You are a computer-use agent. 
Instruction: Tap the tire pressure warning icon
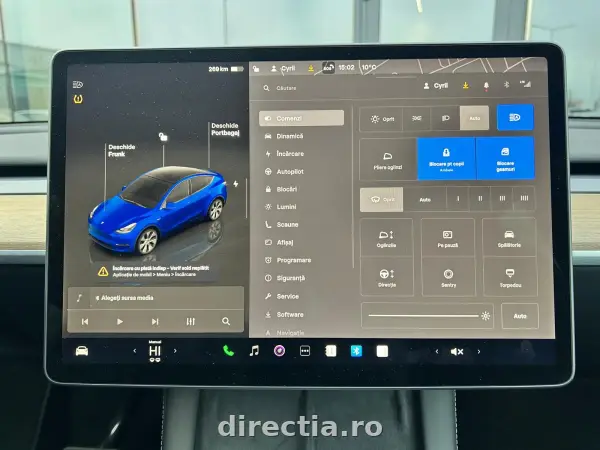78,99
